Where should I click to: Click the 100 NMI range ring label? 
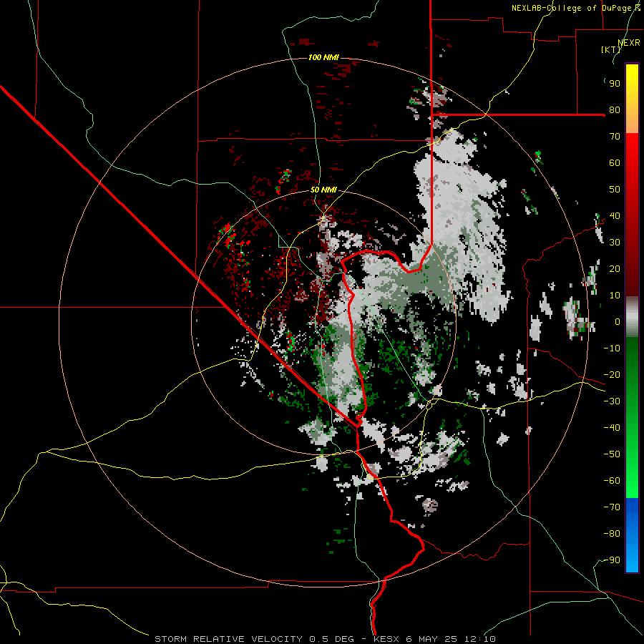323,57
